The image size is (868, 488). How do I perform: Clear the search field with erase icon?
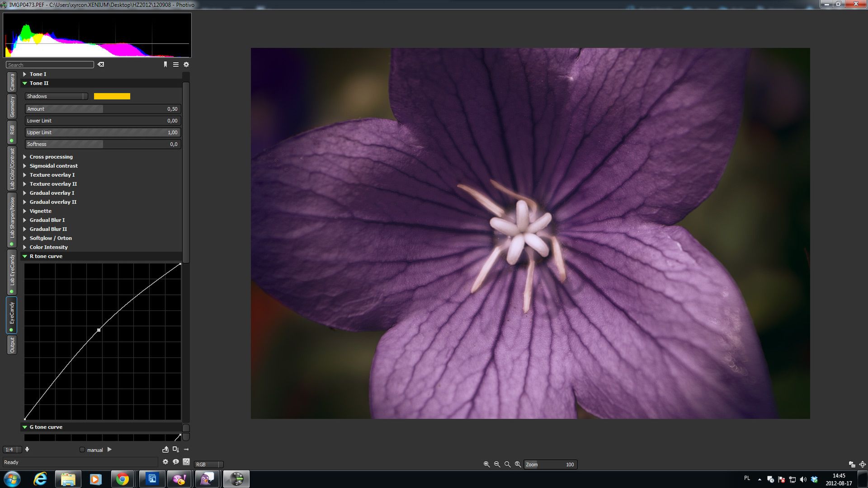click(101, 65)
